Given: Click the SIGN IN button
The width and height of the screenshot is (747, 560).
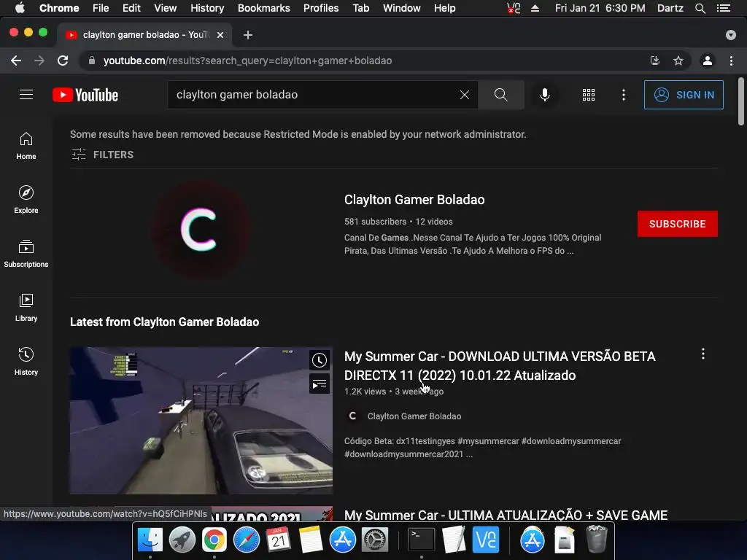Looking at the screenshot, I should tap(683, 95).
